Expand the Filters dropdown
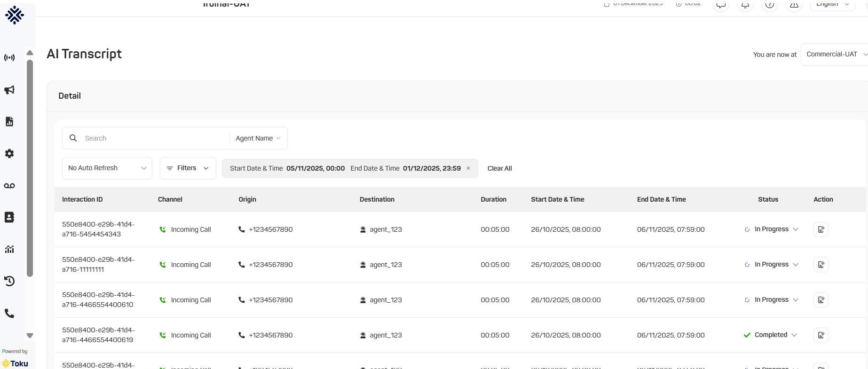 coord(188,168)
